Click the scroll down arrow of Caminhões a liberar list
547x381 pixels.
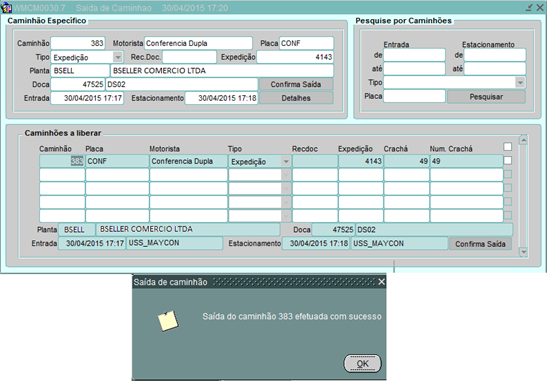(x=523, y=252)
